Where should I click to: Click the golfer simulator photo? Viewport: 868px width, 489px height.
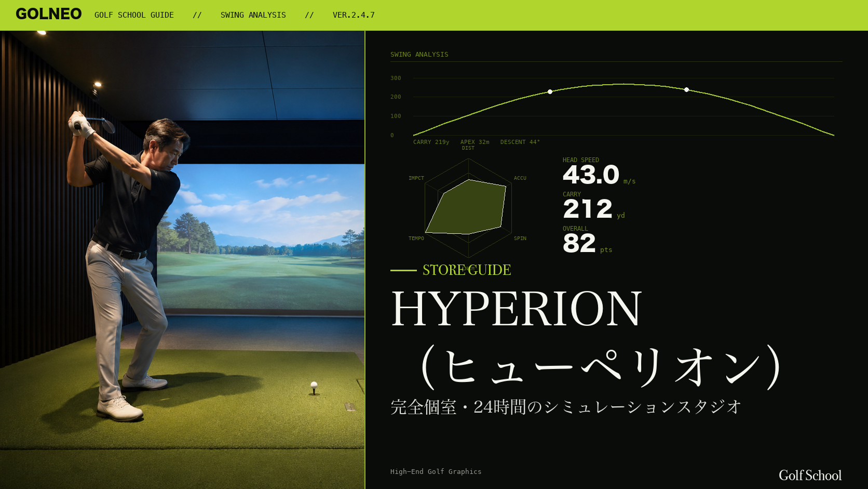point(182,260)
